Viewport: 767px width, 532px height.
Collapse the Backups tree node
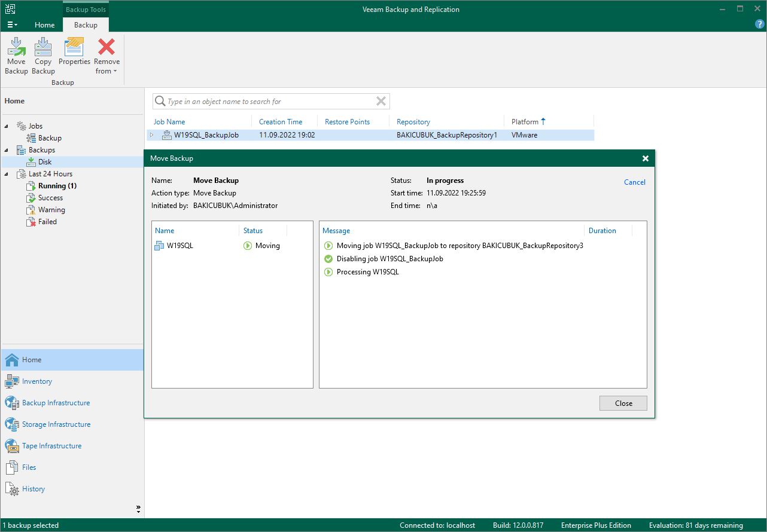click(7, 150)
